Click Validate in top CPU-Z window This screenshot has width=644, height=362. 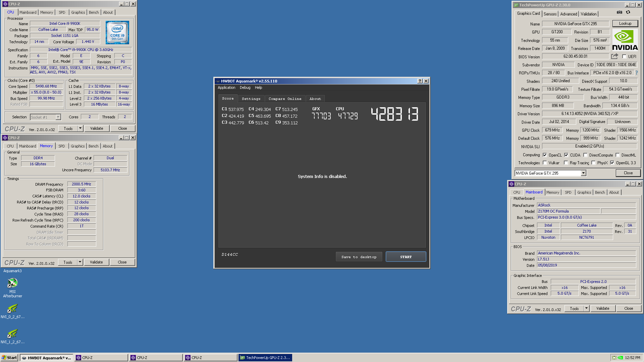tap(97, 128)
